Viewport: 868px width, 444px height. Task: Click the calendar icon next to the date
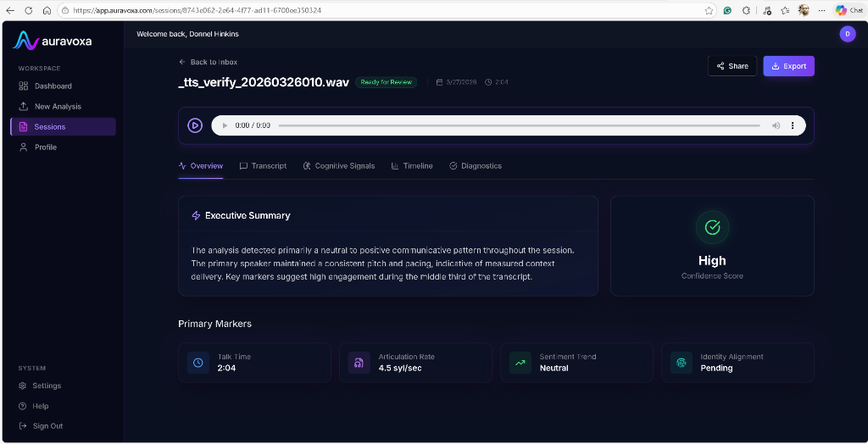click(x=440, y=82)
